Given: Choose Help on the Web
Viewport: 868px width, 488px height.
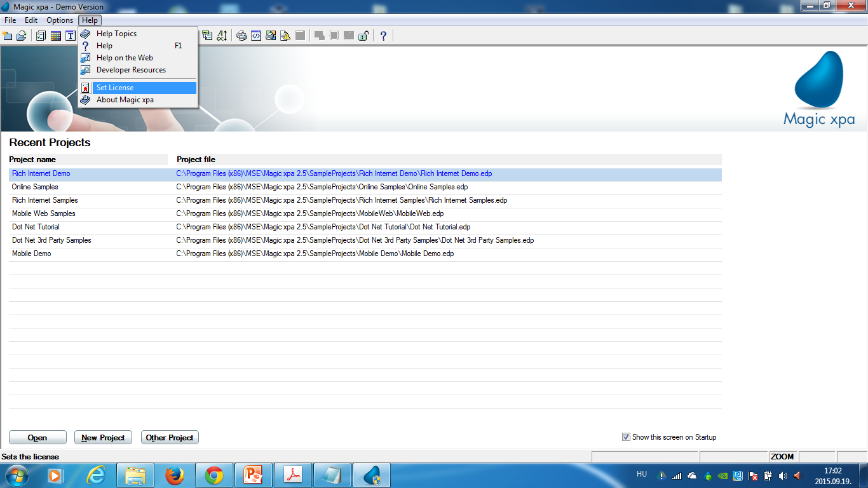Looking at the screenshot, I should point(138,58).
